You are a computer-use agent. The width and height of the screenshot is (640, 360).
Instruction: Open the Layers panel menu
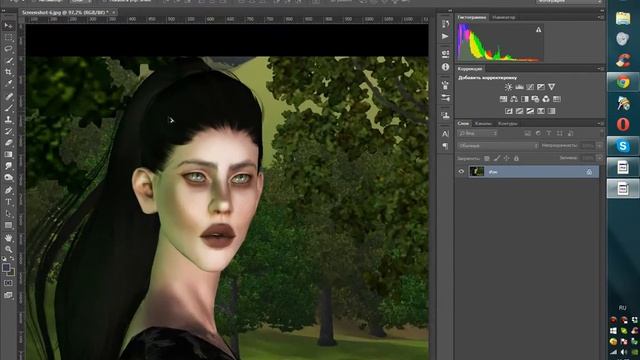(601, 123)
